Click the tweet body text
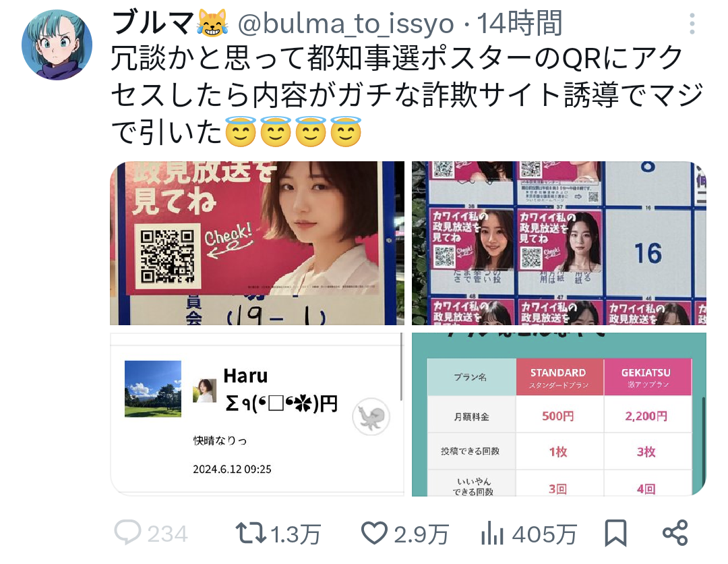 [408, 95]
